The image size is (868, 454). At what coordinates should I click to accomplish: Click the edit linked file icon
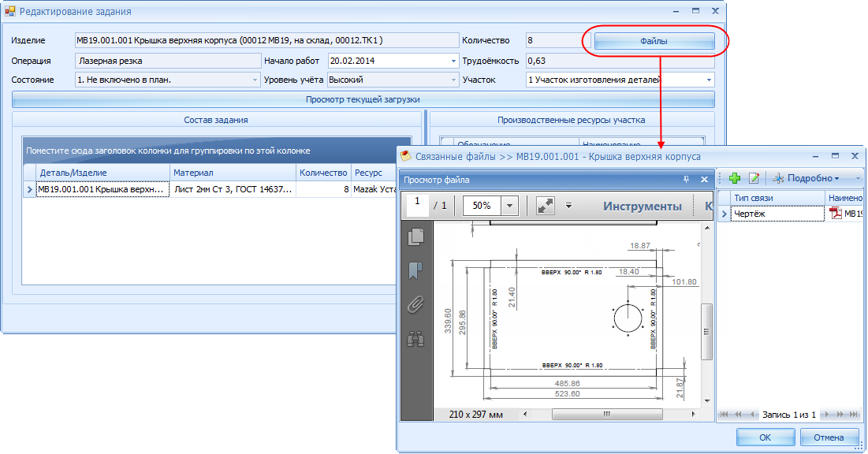[754, 178]
